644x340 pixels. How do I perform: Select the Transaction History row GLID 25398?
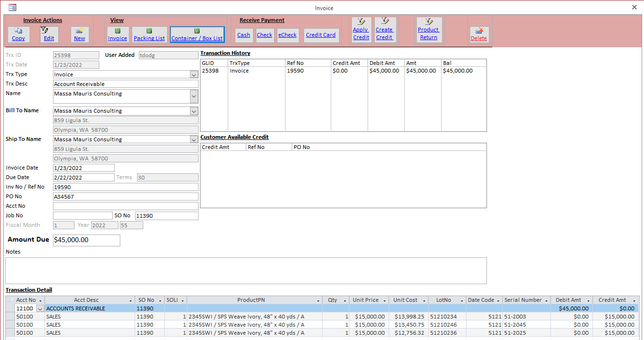(x=344, y=71)
